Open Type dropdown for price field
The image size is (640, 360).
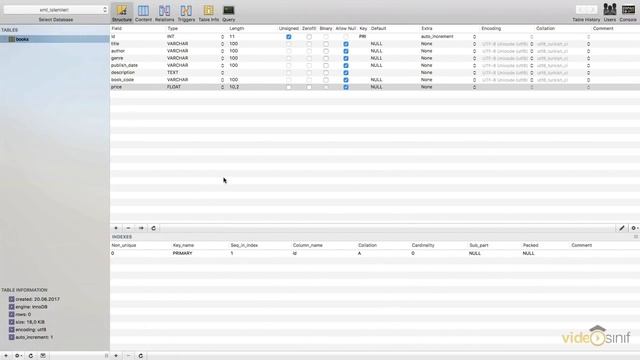tap(222, 87)
